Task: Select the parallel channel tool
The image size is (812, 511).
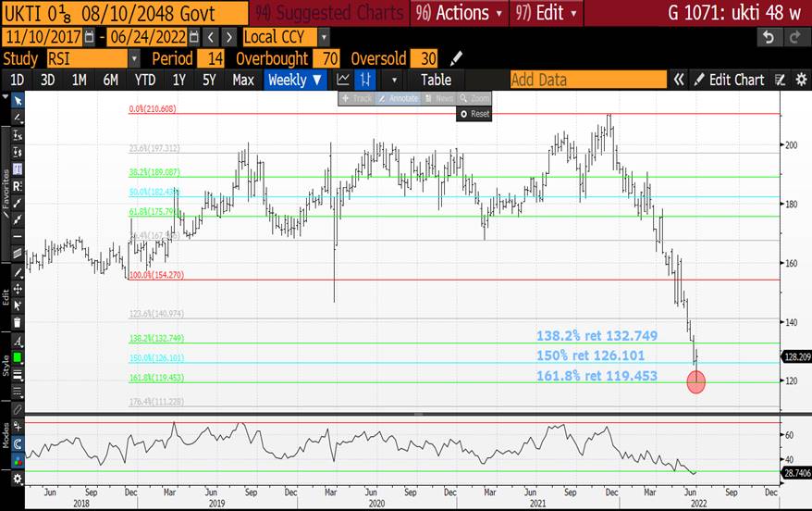Action: click(x=18, y=253)
